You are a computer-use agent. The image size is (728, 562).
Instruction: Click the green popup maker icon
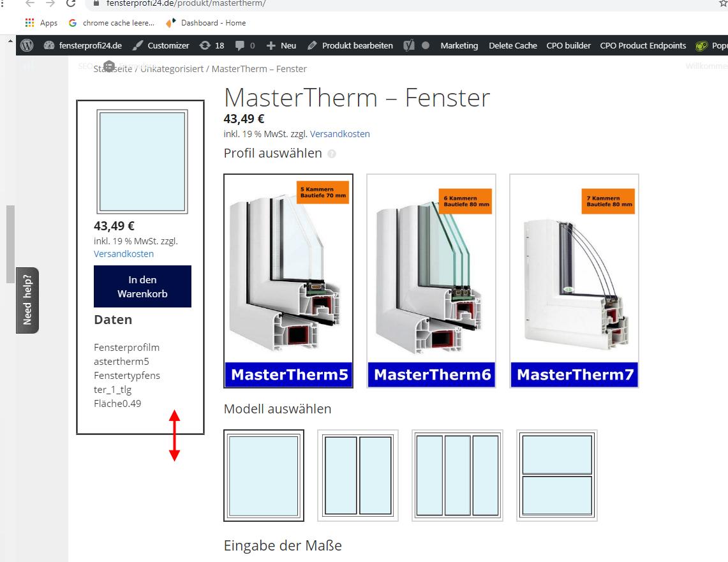(x=701, y=46)
